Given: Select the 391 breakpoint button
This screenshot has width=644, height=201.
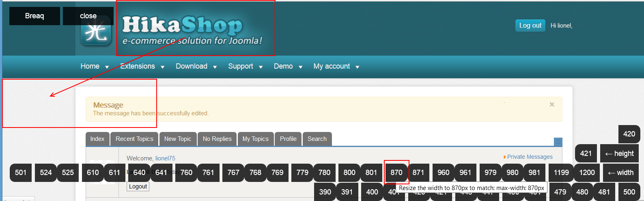Looking at the screenshot, I should pyautogui.click(x=347, y=192).
